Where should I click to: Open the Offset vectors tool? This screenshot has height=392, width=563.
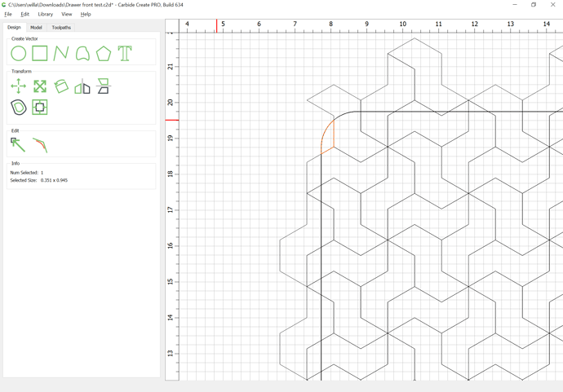pyautogui.click(x=18, y=108)
